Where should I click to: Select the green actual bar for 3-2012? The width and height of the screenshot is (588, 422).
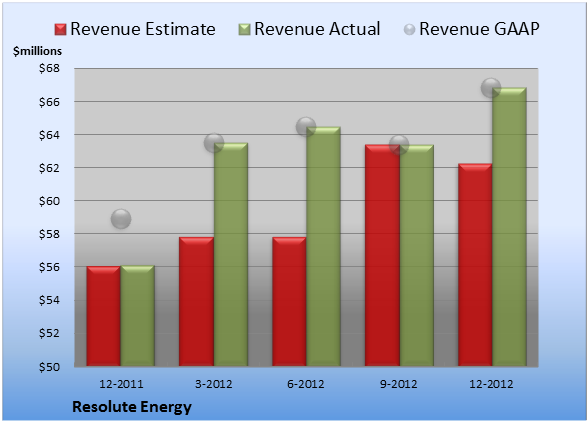tap(230, 254)
